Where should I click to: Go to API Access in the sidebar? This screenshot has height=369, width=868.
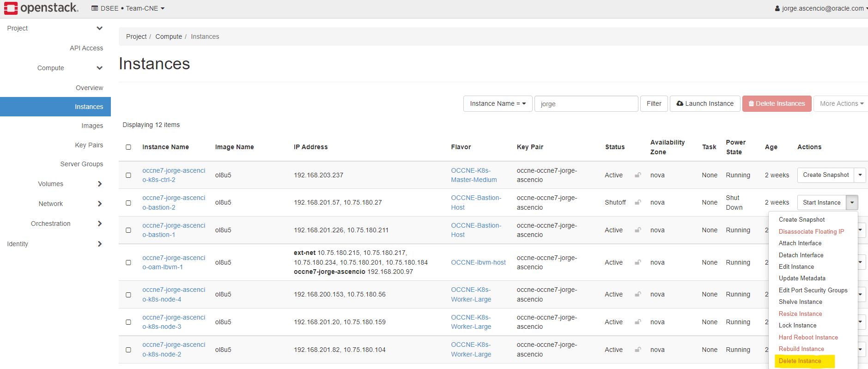86,48
